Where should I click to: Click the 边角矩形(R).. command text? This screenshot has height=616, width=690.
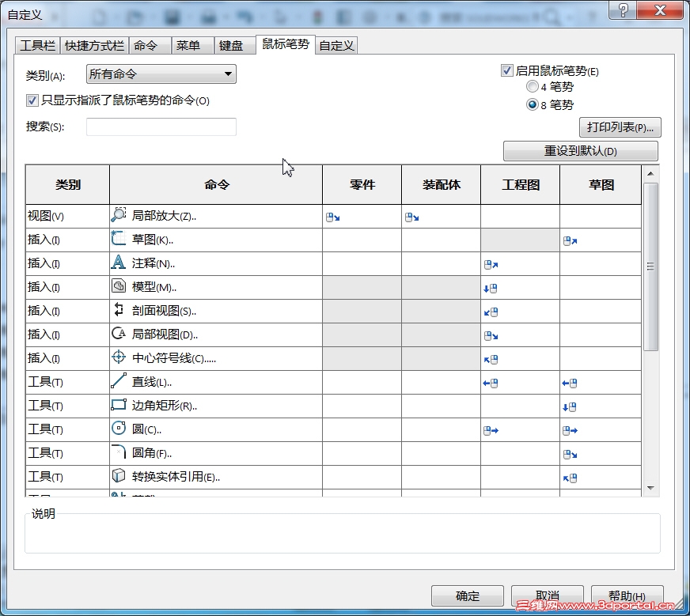[x=164, y=406]
